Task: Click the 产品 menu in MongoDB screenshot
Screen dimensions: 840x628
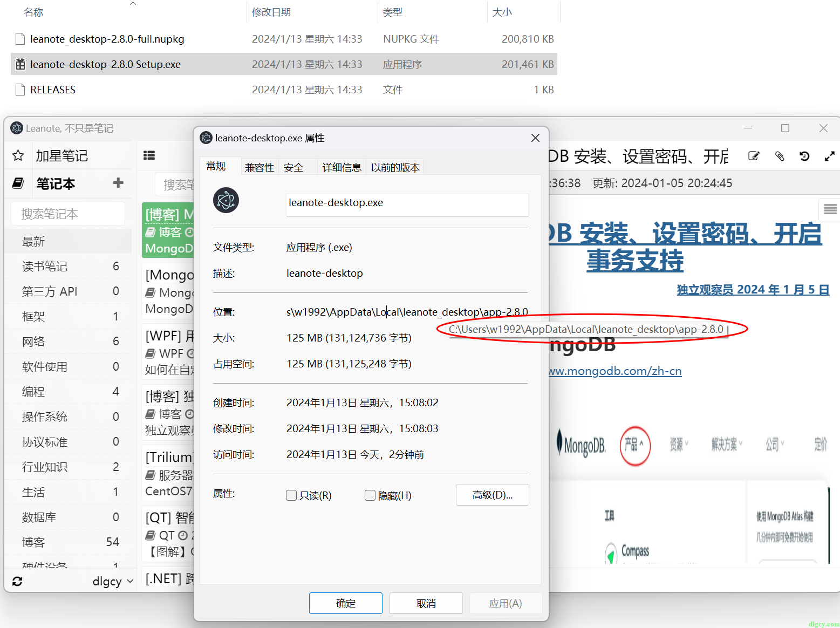Action: [x=634, y=445]
